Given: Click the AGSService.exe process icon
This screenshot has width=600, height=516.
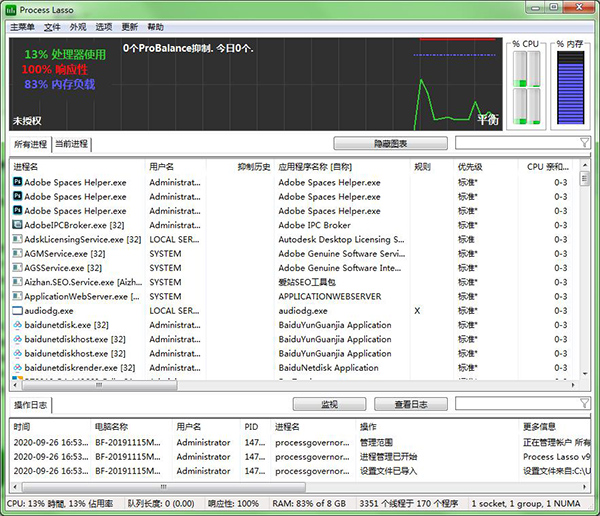Looking at the screenshot, I should pos(18,268).
